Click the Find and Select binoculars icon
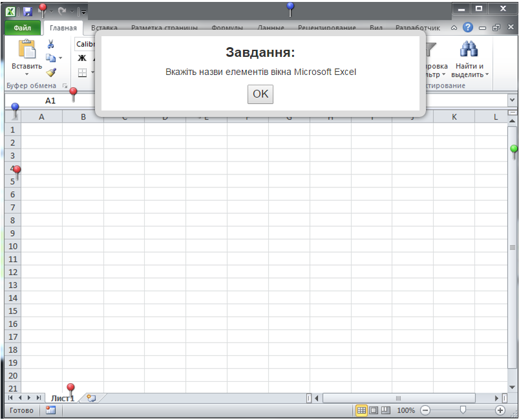The image size is (519, 420). pos(468,50)
